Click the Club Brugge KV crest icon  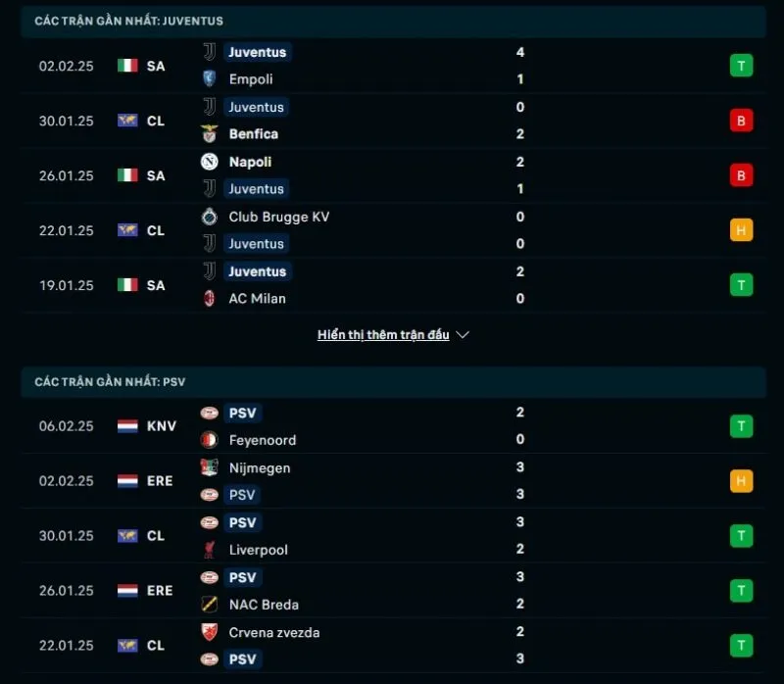209,217
